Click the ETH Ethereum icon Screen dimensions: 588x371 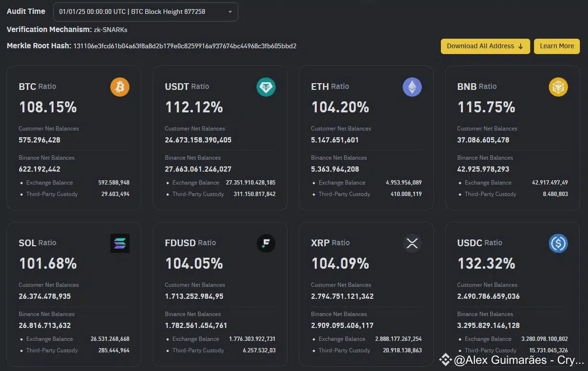[412, 87]
